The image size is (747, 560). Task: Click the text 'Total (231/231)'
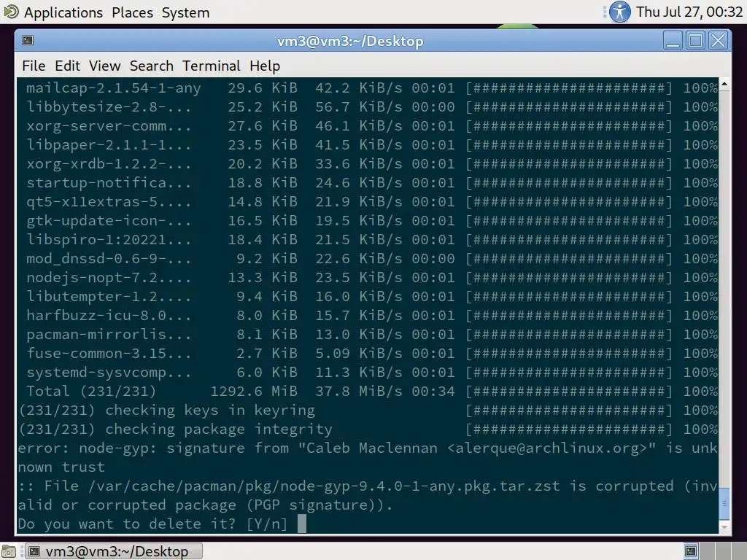click(91, 392)
